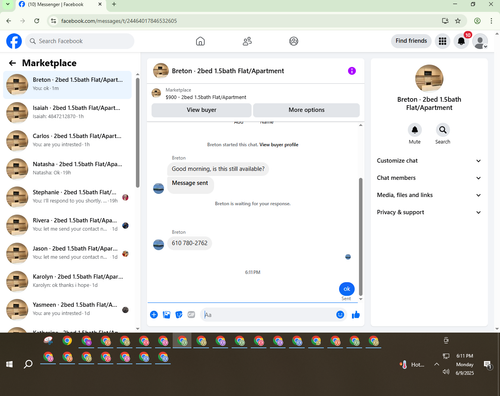This screenshot has width=500, height=396.
Task: Open the Rivera 2bed flat conversation
Action: 67,225
